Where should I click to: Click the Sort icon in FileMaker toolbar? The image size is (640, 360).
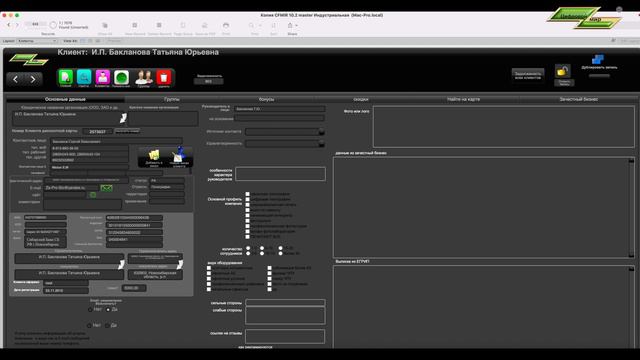tap(273, 25)
